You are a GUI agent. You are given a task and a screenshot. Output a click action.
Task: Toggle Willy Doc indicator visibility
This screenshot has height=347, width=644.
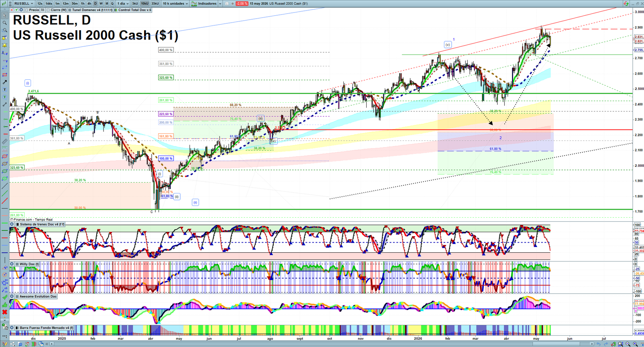point(17,264)
